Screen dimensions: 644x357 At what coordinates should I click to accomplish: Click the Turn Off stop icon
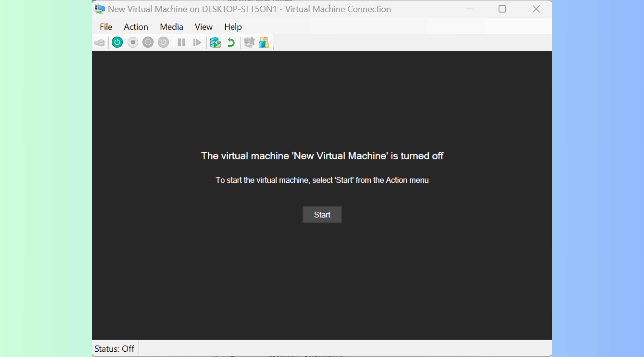coord(133,42)
